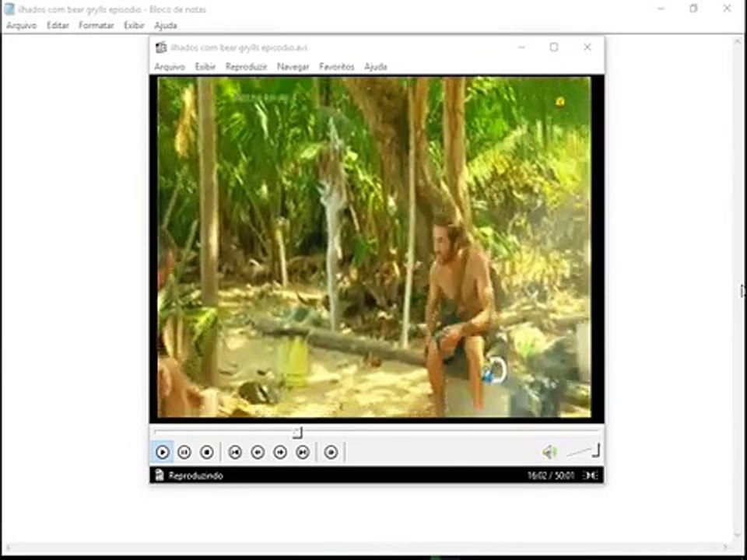Click the media player title bar icon

point(161,47)
